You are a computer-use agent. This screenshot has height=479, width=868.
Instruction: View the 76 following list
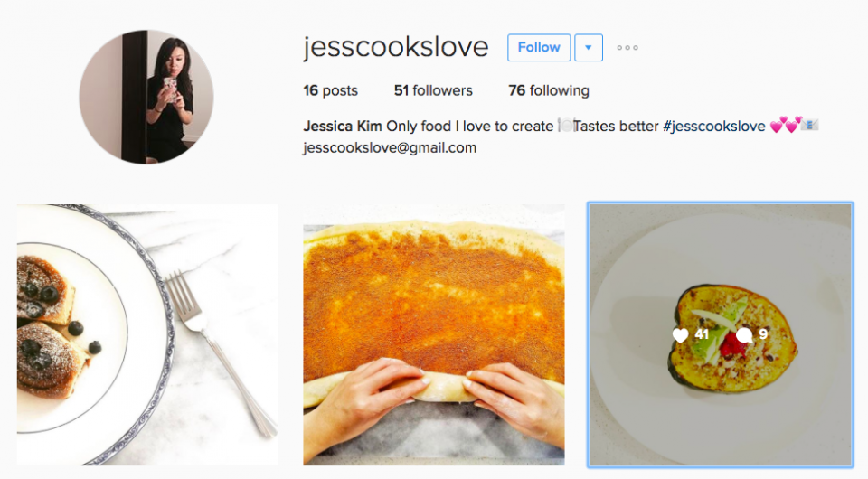[x=549, y=90]
